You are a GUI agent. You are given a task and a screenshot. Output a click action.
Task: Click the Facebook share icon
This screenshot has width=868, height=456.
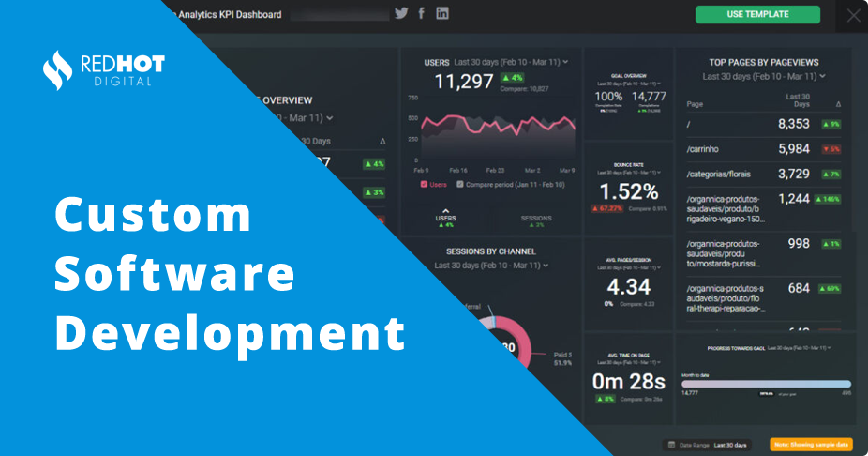tap(422, 13)
